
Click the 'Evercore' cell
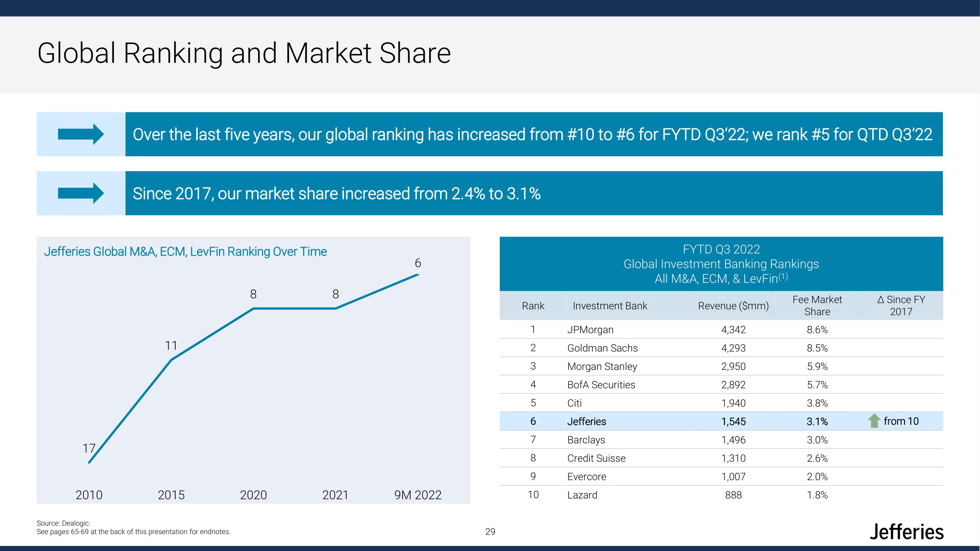click(586, 476)
